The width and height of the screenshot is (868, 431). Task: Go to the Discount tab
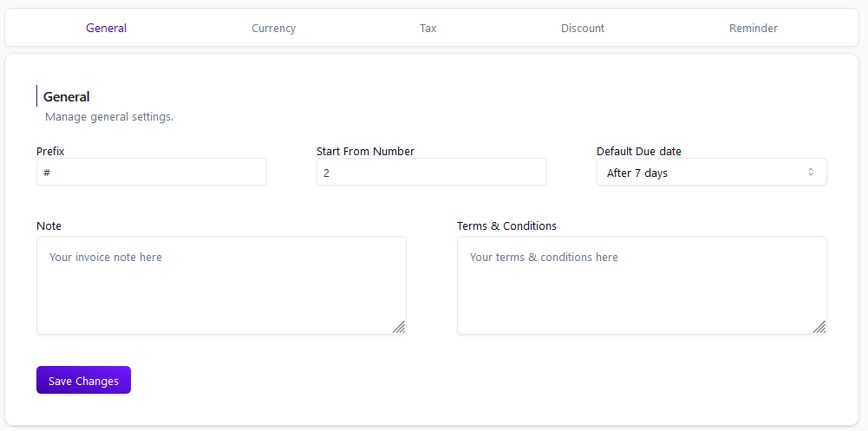[x=583, y=29]
